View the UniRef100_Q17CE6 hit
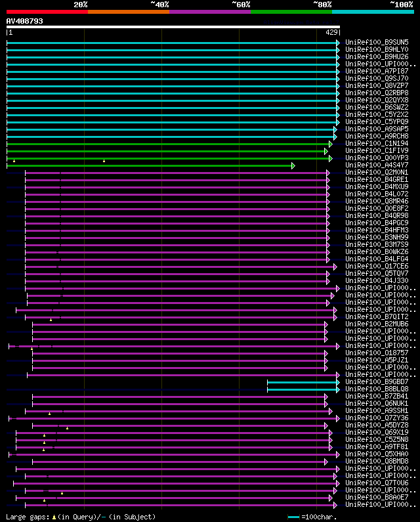This screenshot has width=420, height=522. coord(377,267)
